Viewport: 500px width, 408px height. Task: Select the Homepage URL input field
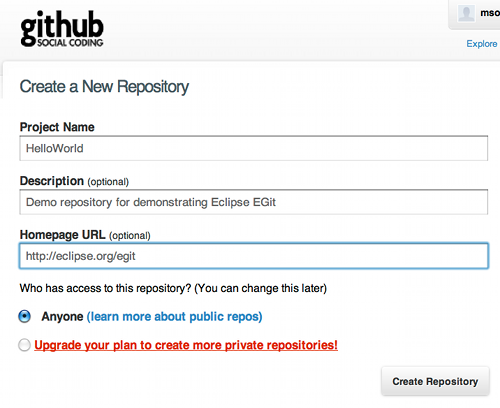click(x=254, y=256)
